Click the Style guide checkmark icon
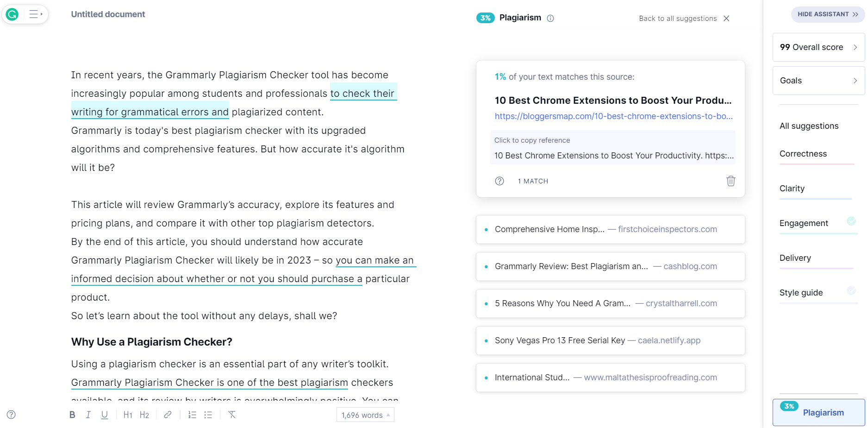Screen dimensions: 868x428 click(851, 290)
